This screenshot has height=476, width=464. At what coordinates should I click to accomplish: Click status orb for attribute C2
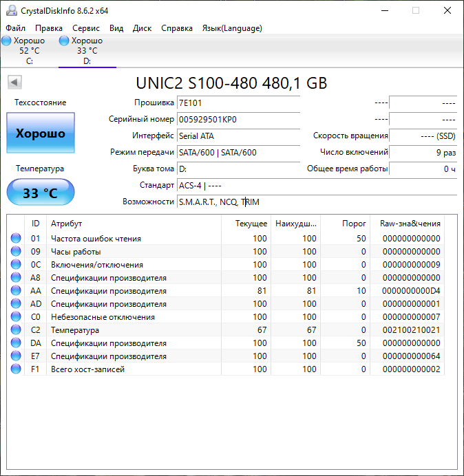tap(16, 329)
